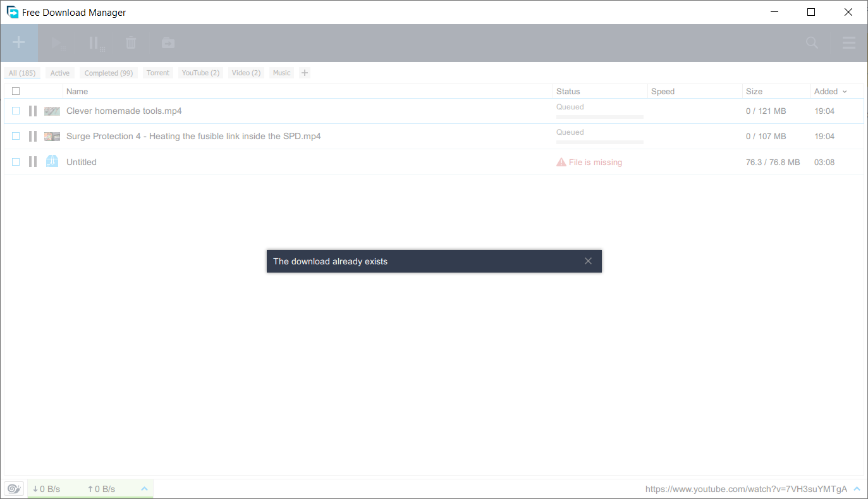Open the YouTube (2) tag tab
Screen dimensions: 868x499
pos(200,73)
